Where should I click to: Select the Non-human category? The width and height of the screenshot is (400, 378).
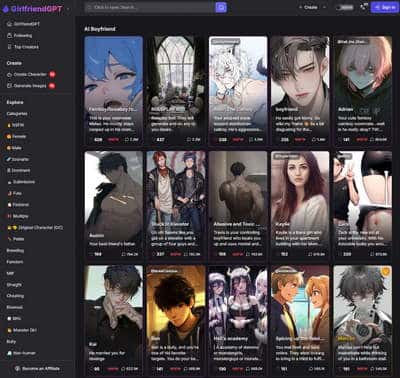(x=21, y=353)
